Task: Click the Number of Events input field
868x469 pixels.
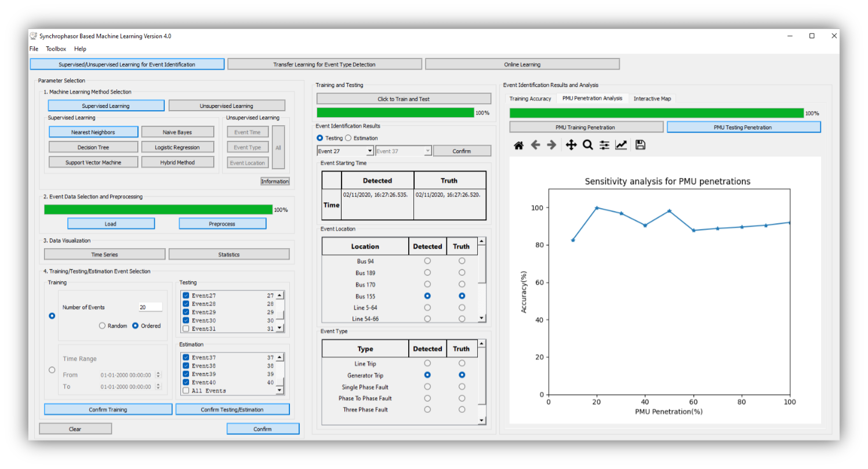Action: (150, 307)
